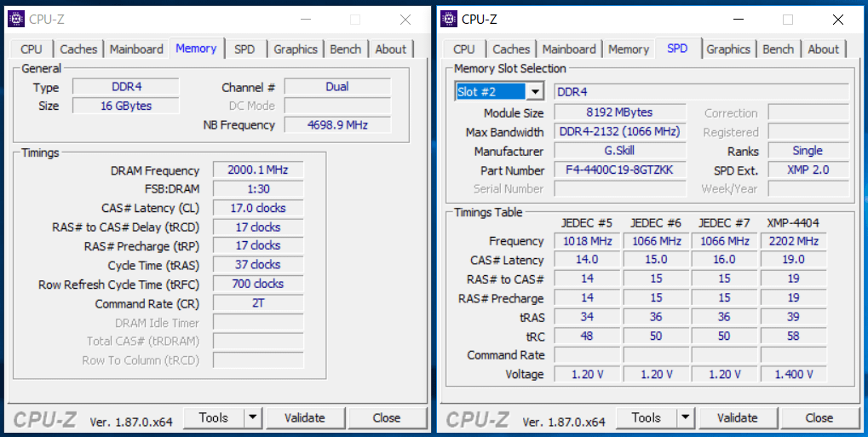Click memory Size value 16 GBytes

pos(126,106)
